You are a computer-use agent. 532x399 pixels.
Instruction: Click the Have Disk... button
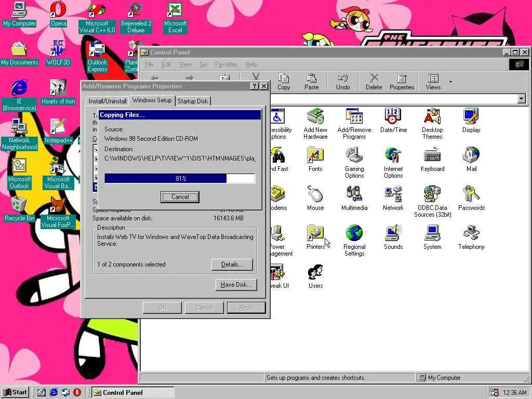(x=236, y=285)
